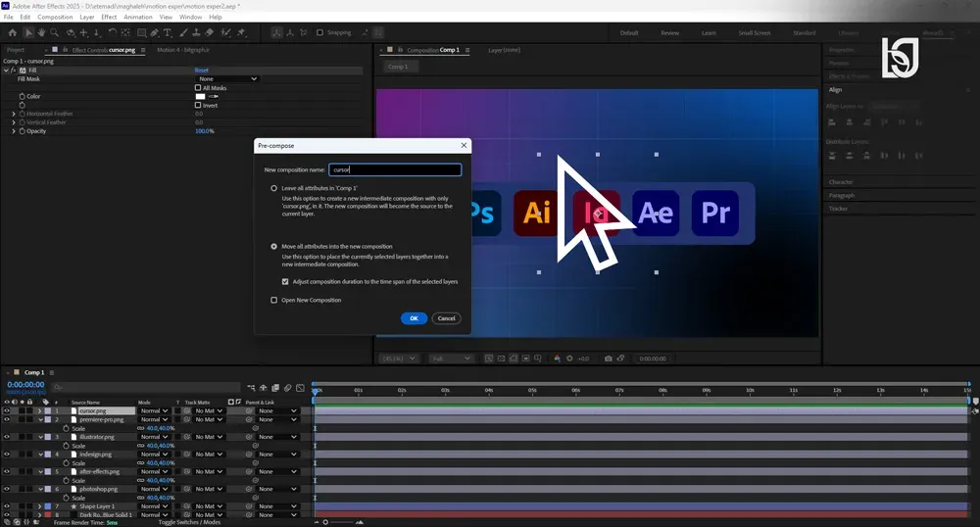The width and height of the screenshot is (980, 527).
Task: Click Toggle Switches / Modes button
Action: click(189, 522)
